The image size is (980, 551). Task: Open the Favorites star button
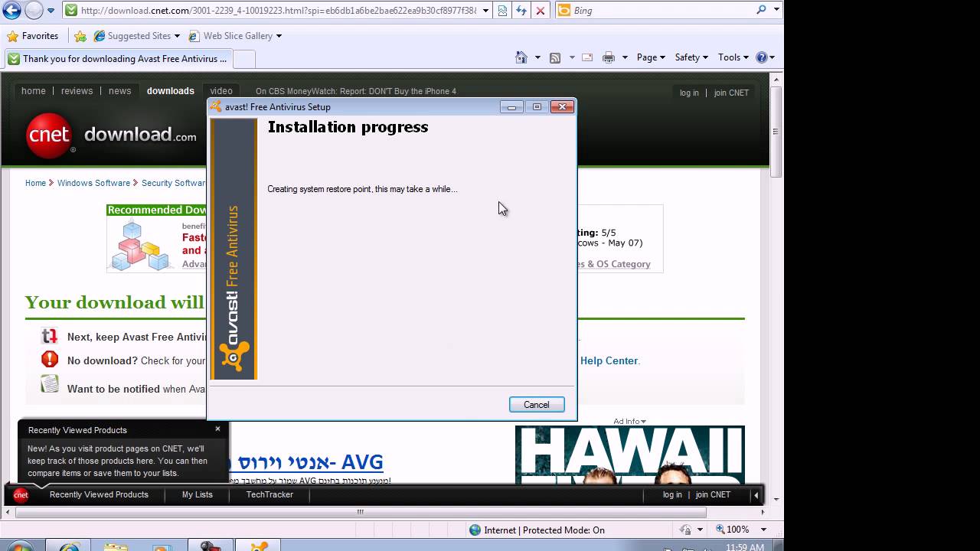[x=33, y=36]
